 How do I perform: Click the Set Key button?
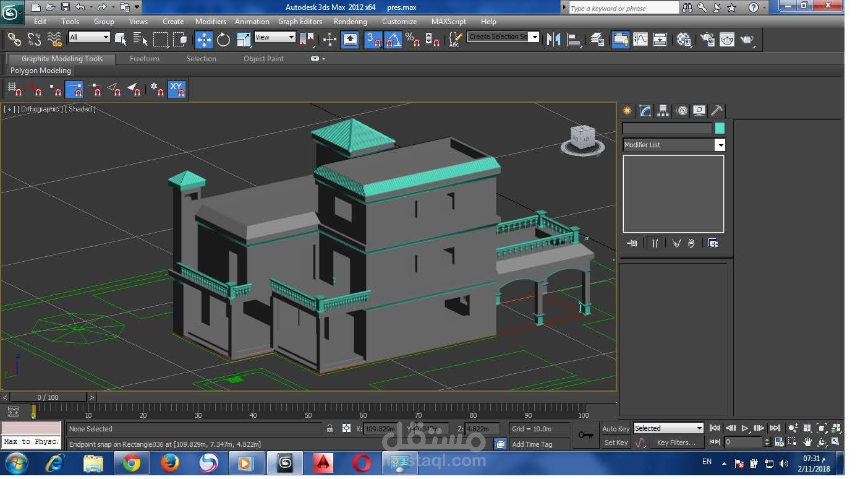616,442
